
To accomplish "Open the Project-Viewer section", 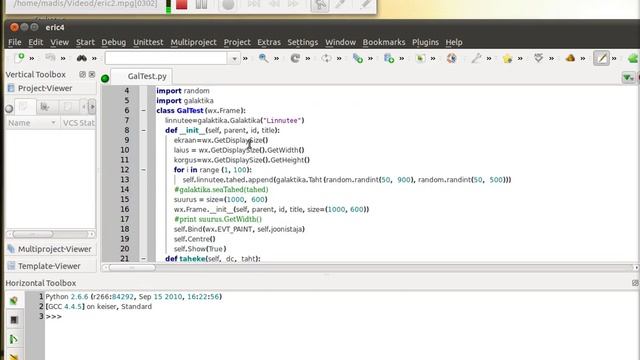I will click(x=51, y=88).
